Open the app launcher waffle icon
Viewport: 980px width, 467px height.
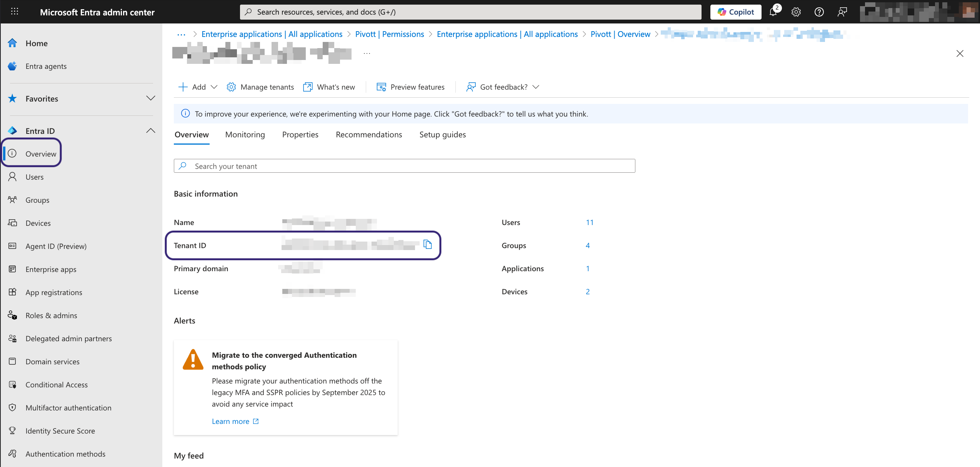click(15, 12)
